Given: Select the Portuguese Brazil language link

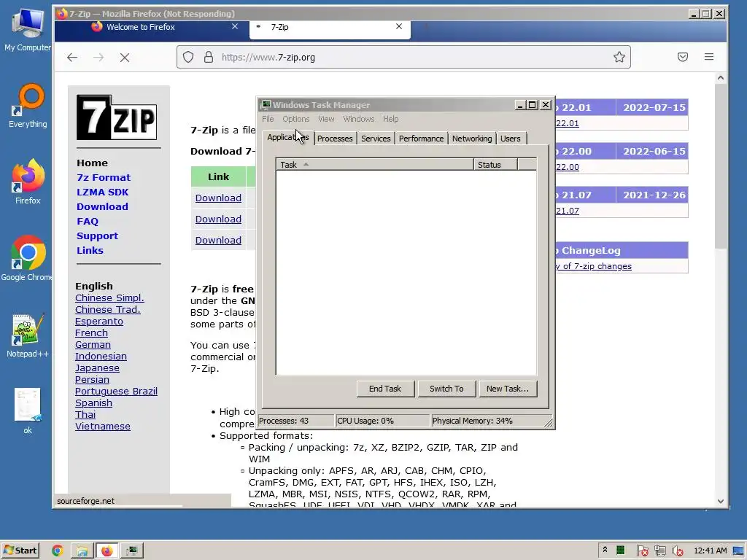Looking at the screenshot, I should pos(116,392).
